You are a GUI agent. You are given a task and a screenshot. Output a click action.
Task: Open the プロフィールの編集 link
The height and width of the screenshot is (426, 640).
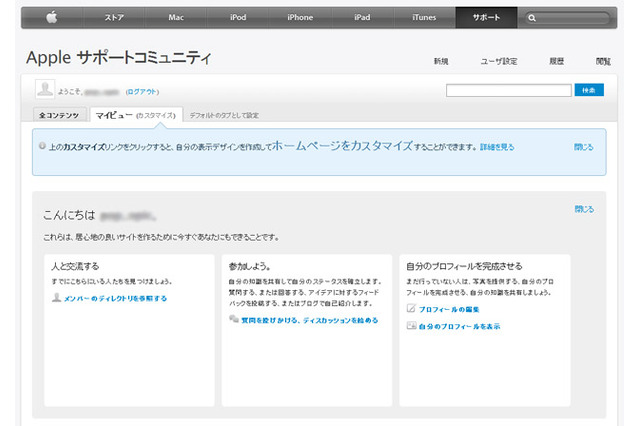(449, 309)
